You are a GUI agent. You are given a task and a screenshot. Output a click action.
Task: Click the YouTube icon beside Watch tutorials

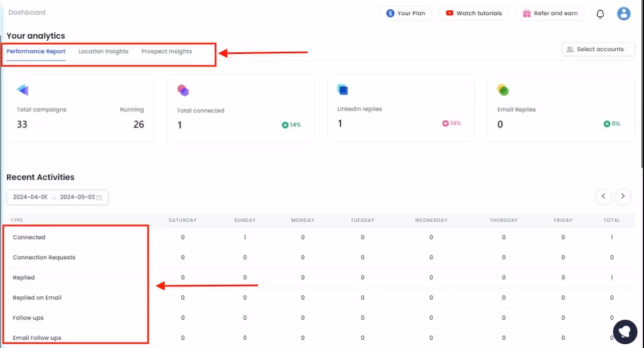[449, 13]
